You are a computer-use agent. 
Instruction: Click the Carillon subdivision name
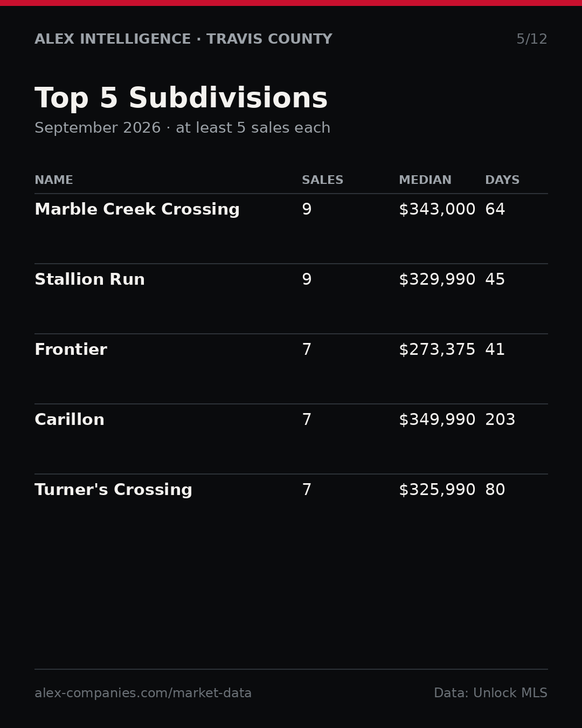[70, 420]
